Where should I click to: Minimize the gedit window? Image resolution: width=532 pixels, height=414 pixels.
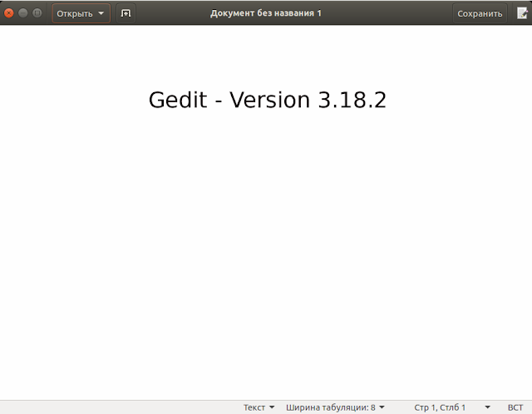pos(23,13)
